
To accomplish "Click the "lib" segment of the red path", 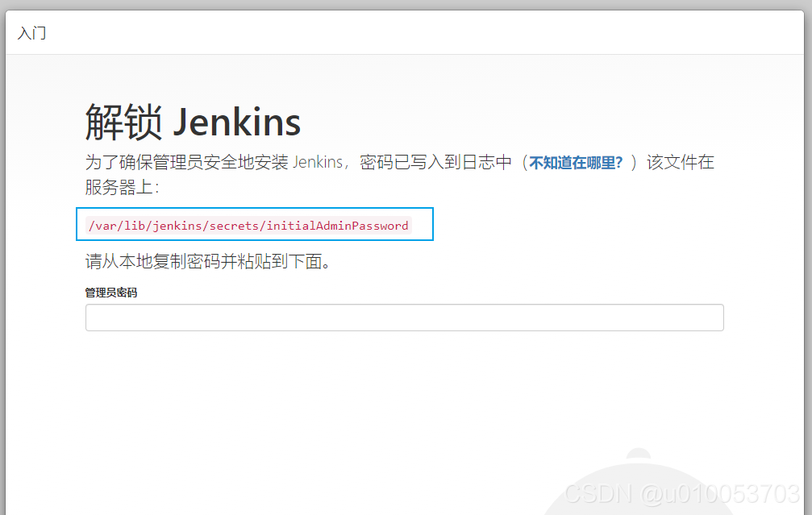I will [134, 226].
